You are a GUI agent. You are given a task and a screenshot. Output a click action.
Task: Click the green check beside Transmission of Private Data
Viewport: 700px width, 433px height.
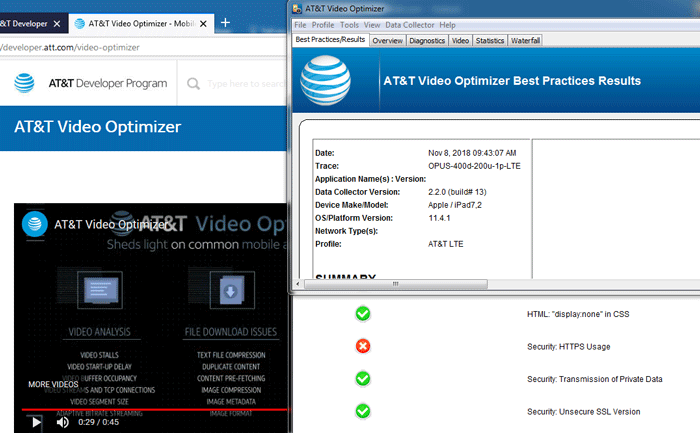[x=363, y=379]
